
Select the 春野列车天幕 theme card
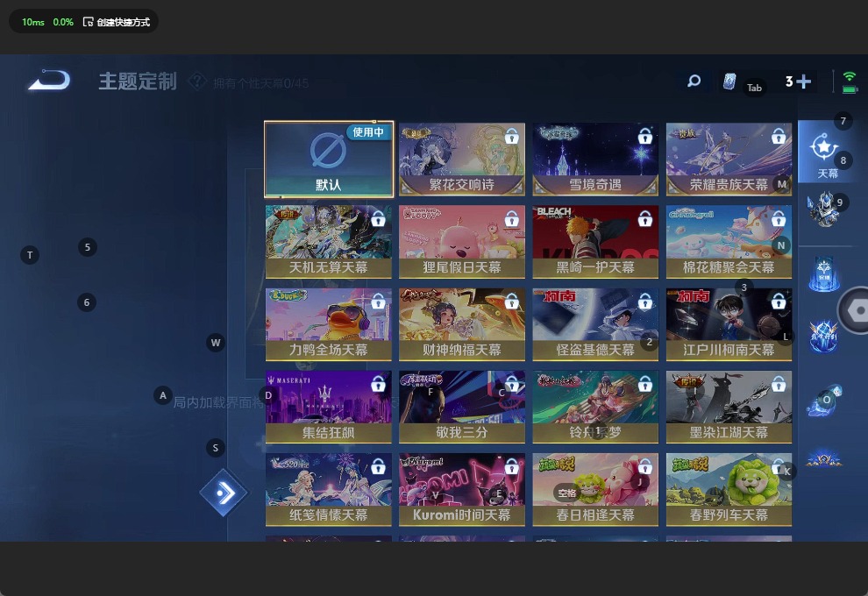pos(729,489)
